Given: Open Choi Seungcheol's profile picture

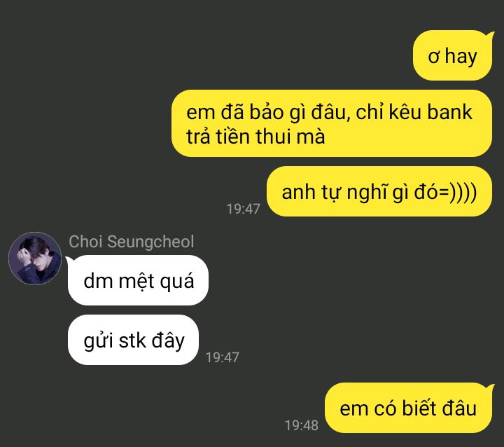Looking at the screenshot, I should coord(35,258).
